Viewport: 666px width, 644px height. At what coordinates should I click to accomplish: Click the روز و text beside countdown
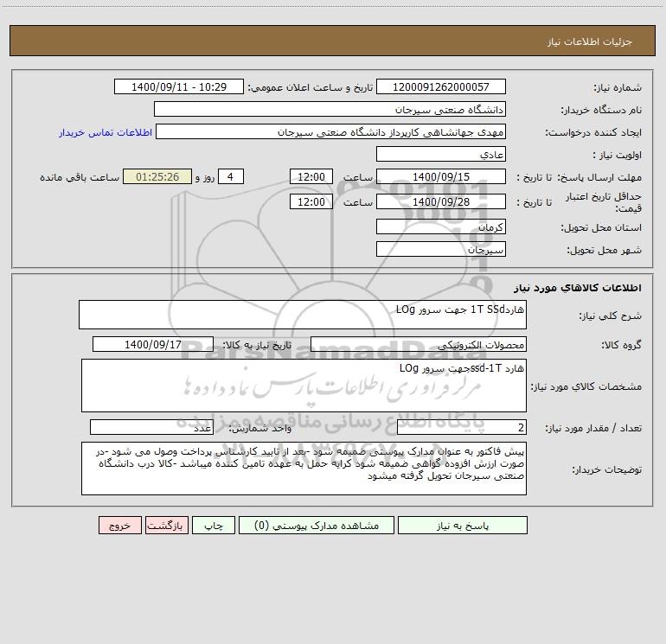tap(205, 177)
